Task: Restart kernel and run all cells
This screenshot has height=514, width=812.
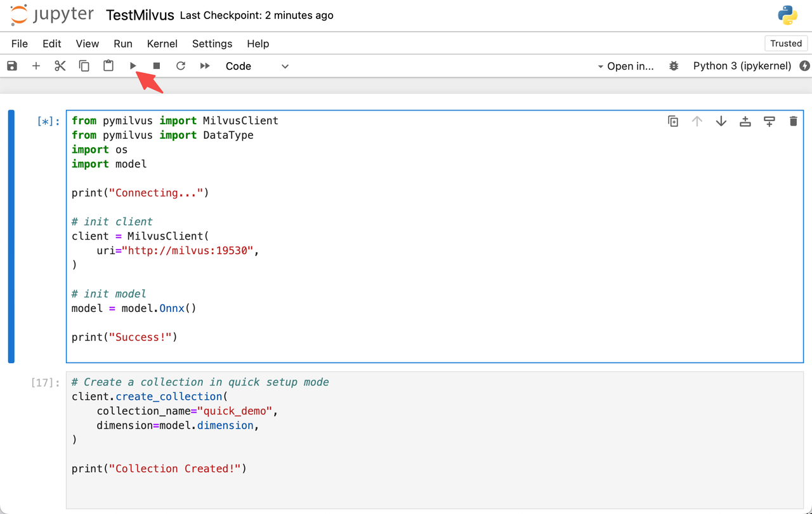Action: [x=205, y=66]
